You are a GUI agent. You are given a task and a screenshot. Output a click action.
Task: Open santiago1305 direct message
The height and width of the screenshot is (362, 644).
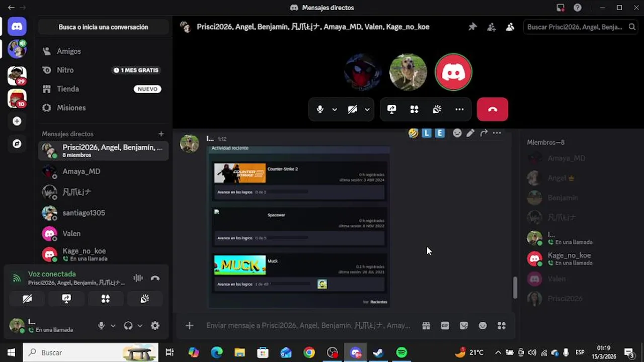[x=103, y=213]
